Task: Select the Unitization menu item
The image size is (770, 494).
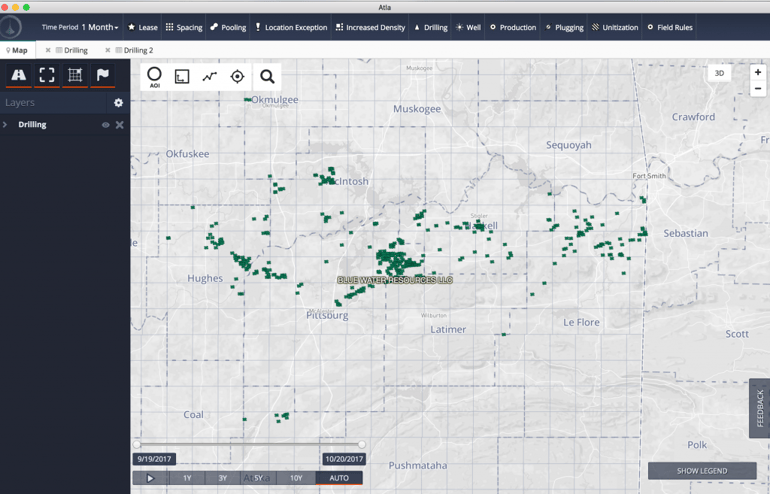Action: pos(615,27)
